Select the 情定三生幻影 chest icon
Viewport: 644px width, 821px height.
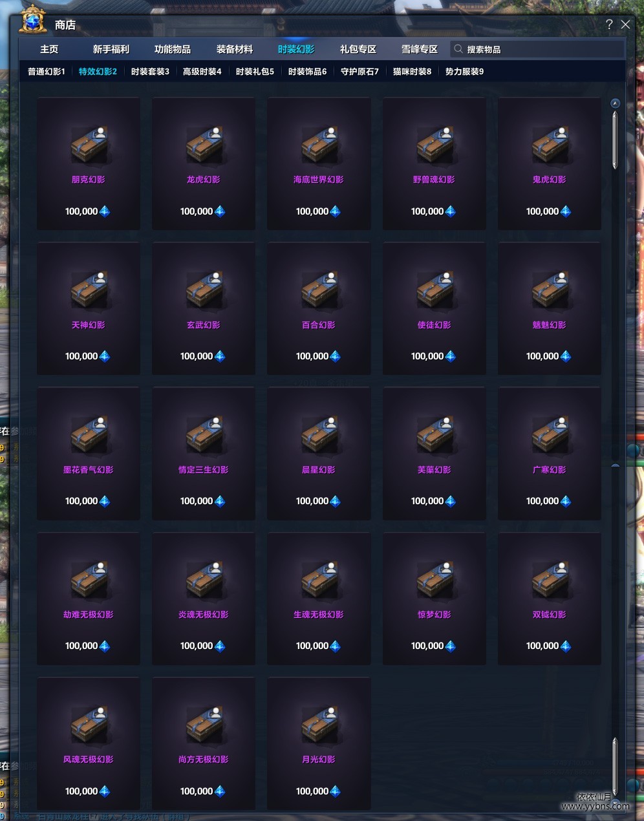204,434
